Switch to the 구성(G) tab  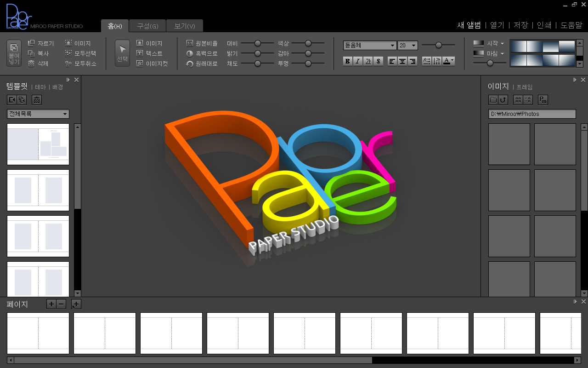147,26
